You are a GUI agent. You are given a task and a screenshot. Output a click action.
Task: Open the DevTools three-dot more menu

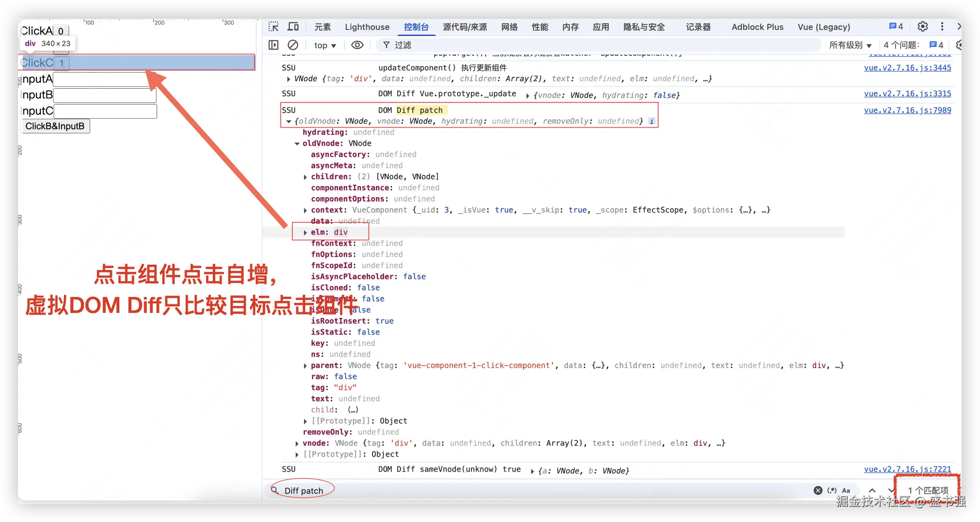[942, 26]
